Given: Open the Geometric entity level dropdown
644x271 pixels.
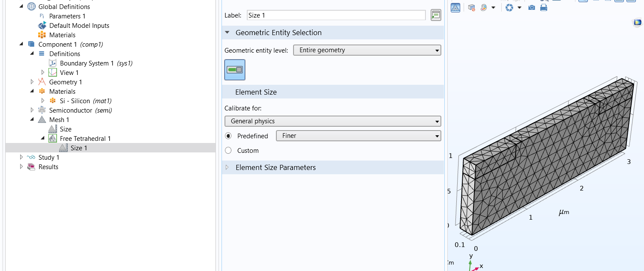Looking at the screenshot, I should coord(367,51).
